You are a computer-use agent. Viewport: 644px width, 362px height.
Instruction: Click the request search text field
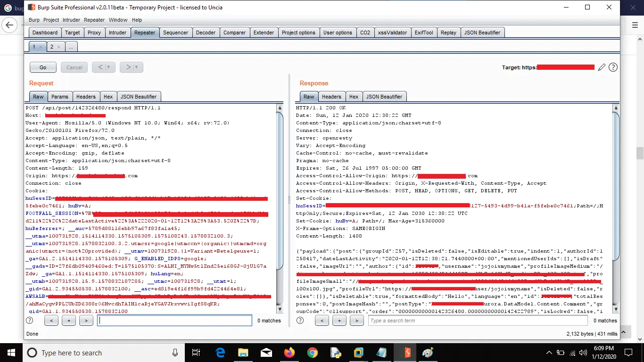click(174, 321)
